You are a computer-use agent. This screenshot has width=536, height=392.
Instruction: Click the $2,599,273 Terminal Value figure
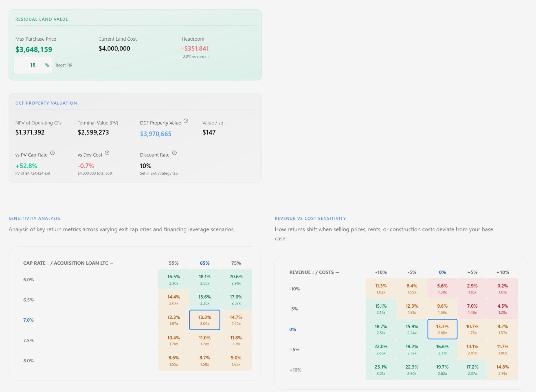click(x=93, y=132)
